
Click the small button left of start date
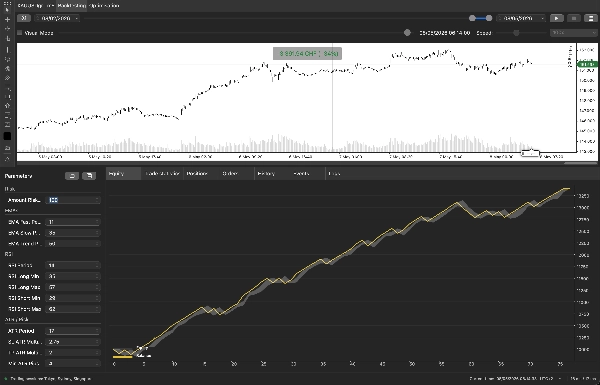point(24,18)
